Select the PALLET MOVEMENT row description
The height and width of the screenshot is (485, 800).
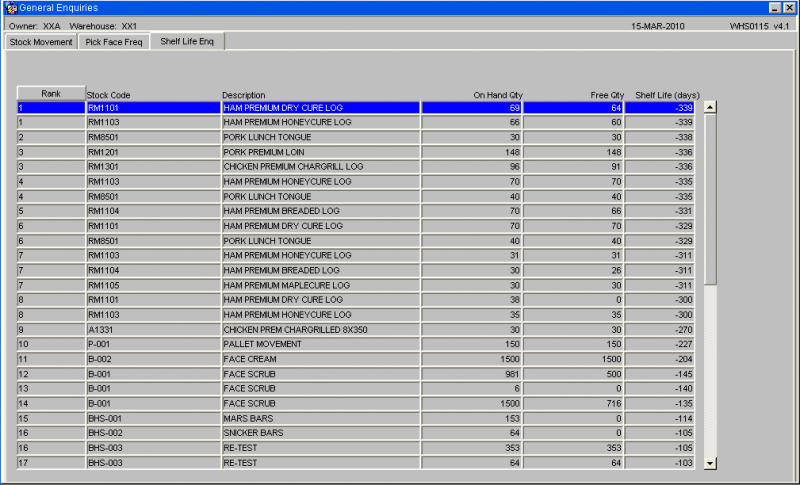tap(321, 344)
